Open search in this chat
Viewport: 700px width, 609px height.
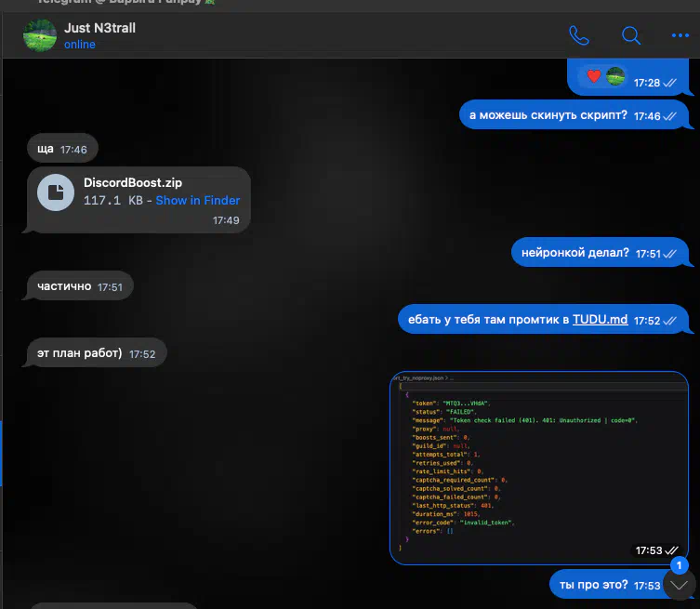pyautogui.click(x=630, y=36)
